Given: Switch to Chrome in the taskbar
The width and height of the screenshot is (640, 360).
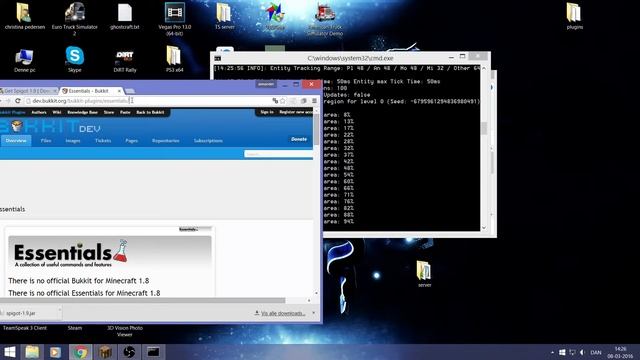Looking at the screenshot, I should pyautogui.click(x=80, y=352).
